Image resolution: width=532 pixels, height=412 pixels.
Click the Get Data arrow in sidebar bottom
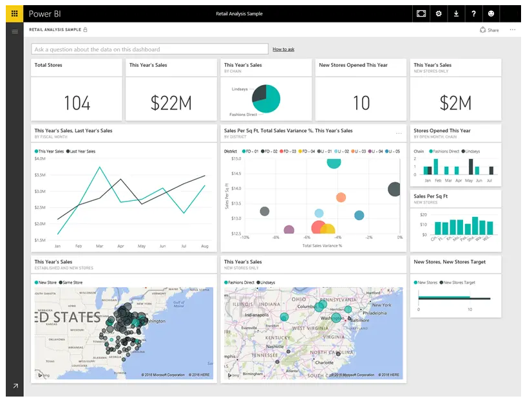coord(15,386)
